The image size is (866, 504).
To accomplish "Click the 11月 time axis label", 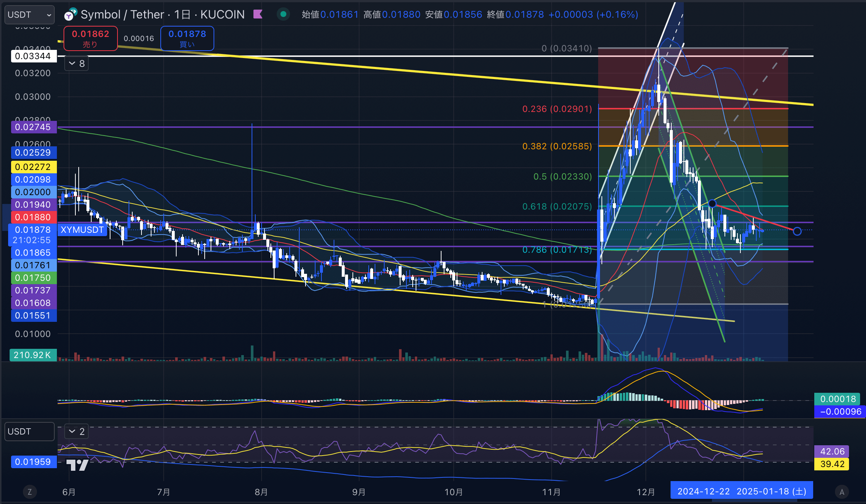I will point(551,492).
